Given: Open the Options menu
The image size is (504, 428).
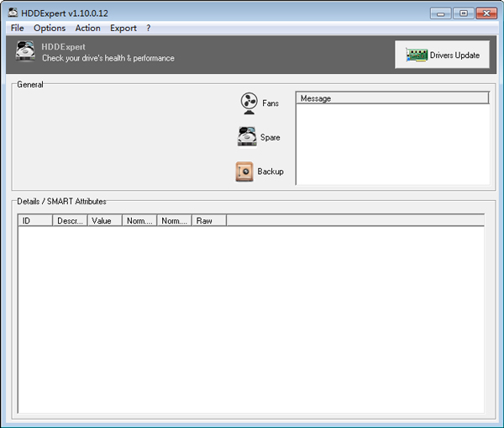Looking at the screenshot, I should (x=50, y=28).
